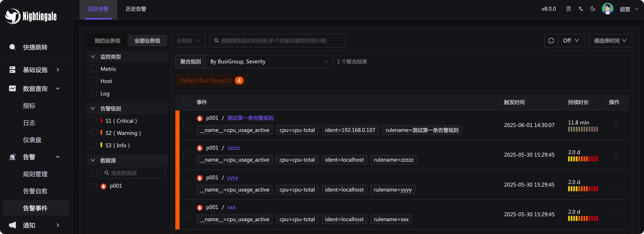644x234 pixels.
Task: Open the Off auto-refresh dropdown
Action: click(571, 40)
